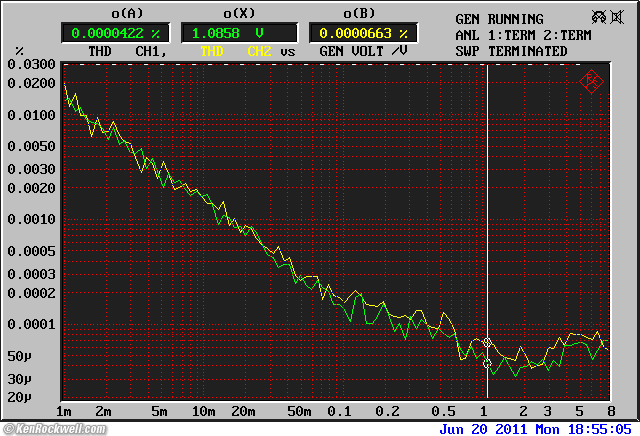This screenshot has width=640, height=436.
Task: Click the upper cursor circle on white line
Action: [487, 342]
